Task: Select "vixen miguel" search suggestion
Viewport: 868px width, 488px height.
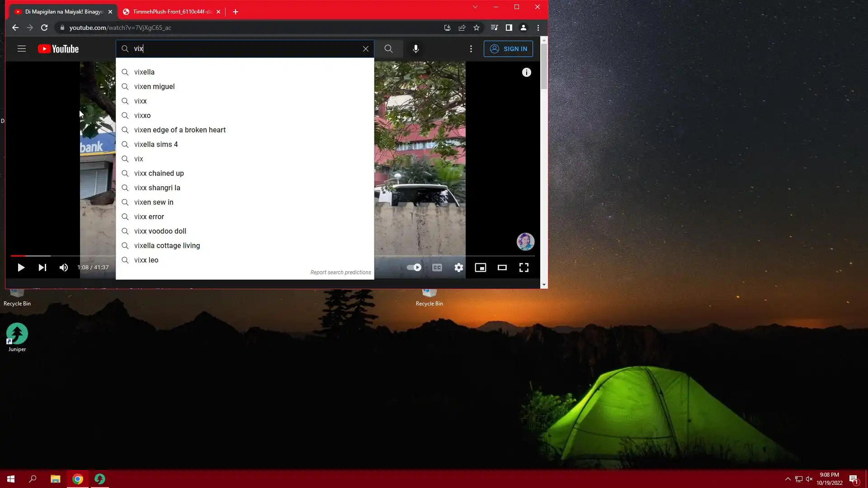Action: 154,86
